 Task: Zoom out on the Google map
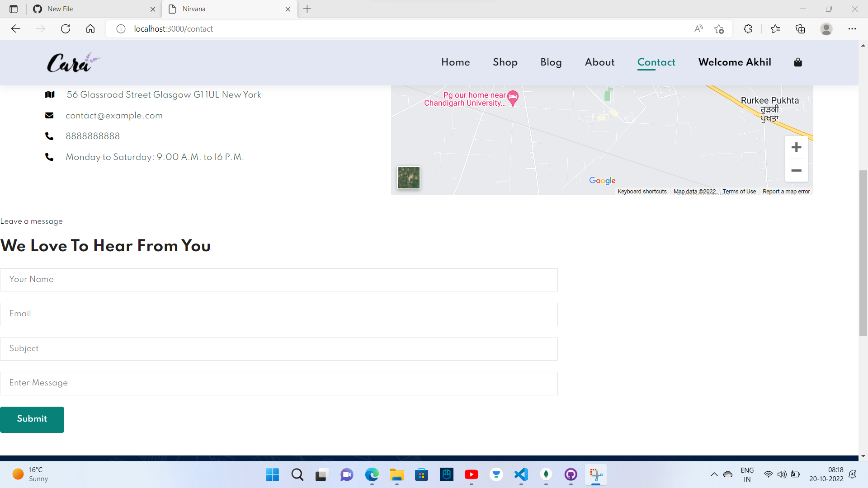(796, 171)
